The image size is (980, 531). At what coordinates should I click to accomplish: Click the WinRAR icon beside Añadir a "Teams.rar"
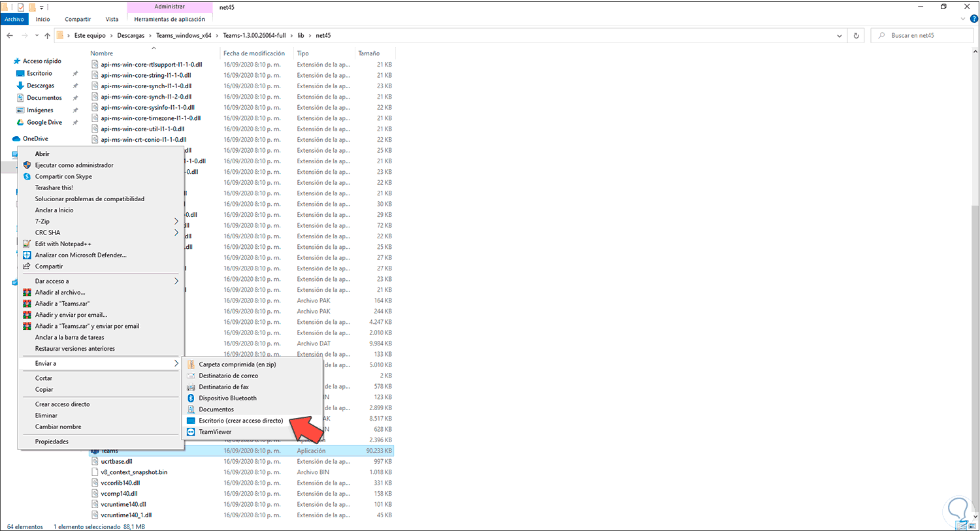[27, 304]
